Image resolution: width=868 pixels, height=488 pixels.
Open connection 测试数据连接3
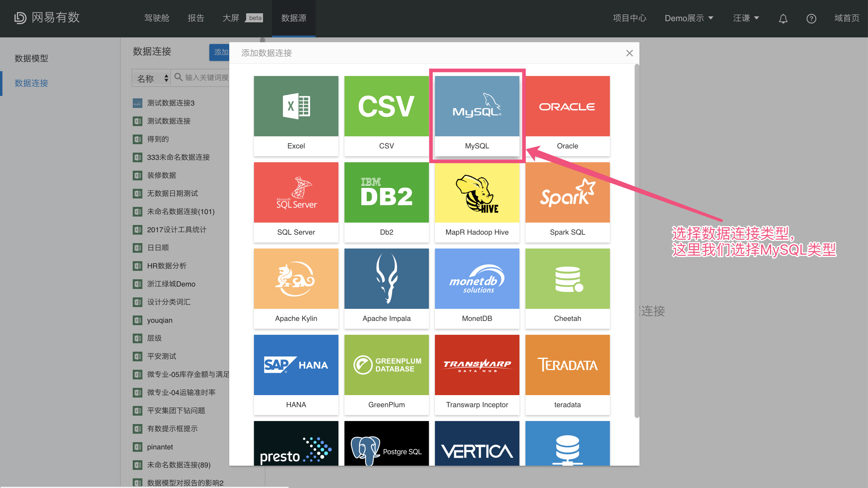point(170,103)
